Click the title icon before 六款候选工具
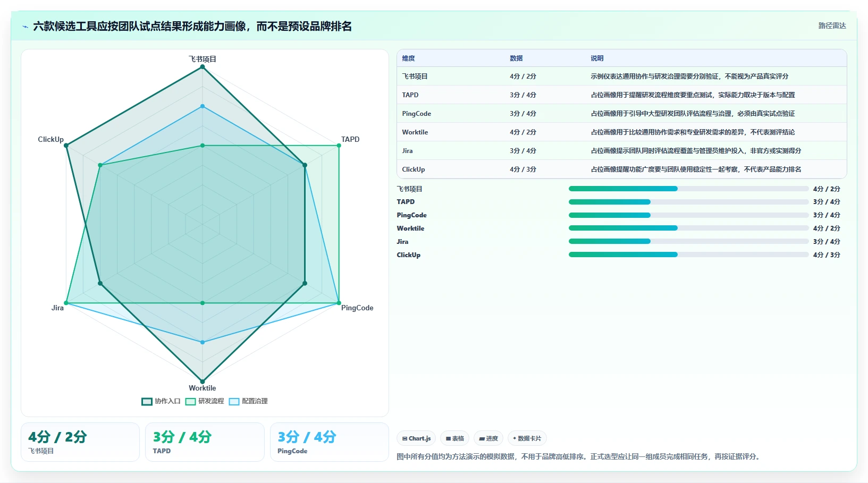This screenshot has width=868, height=483. pos(25,27)
